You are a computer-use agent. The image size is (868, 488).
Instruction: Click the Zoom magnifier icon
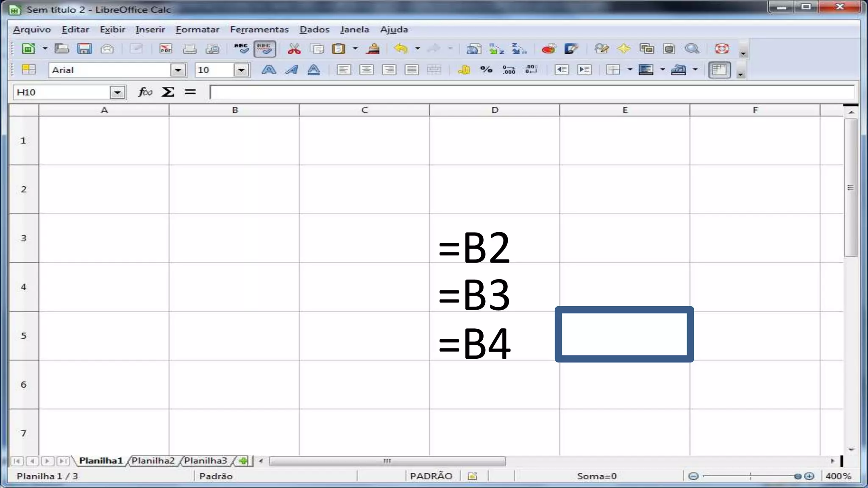[x=692, y=49]
